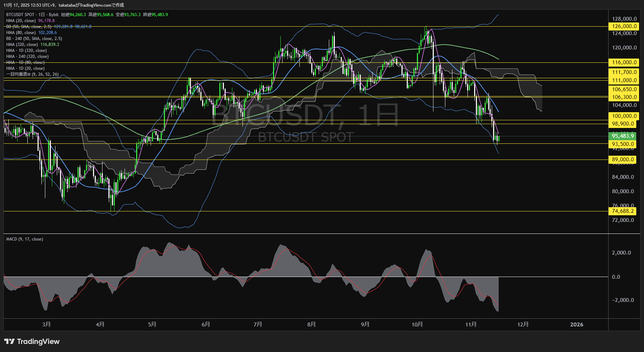Select the 2026 label on time axis

pos(577,324)
